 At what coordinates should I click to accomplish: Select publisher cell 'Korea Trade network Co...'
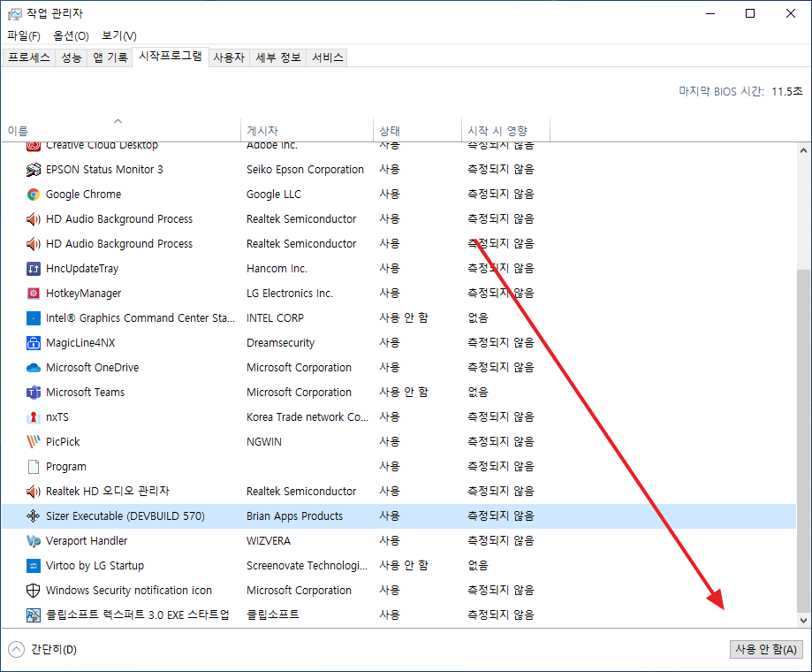tap(307, 417)
